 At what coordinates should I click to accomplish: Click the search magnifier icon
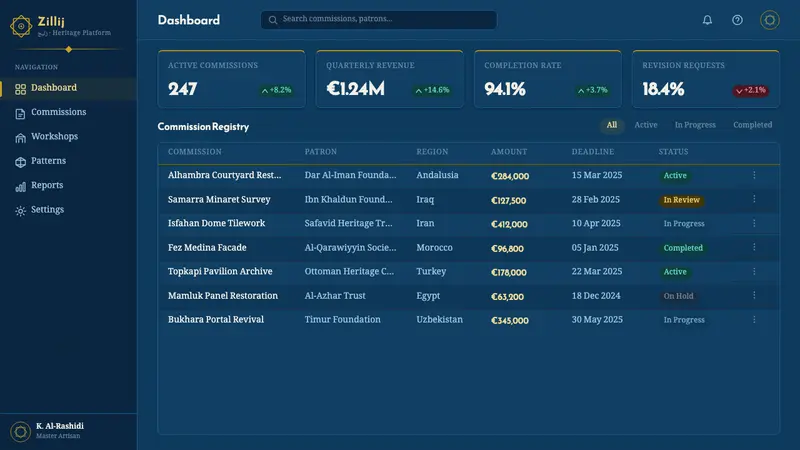(x=273, y=20)
